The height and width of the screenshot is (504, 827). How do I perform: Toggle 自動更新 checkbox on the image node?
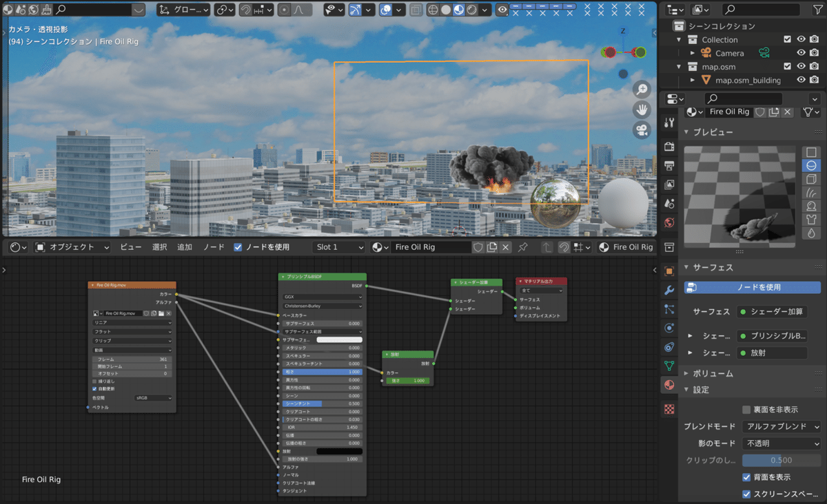(x=94, y=388)
